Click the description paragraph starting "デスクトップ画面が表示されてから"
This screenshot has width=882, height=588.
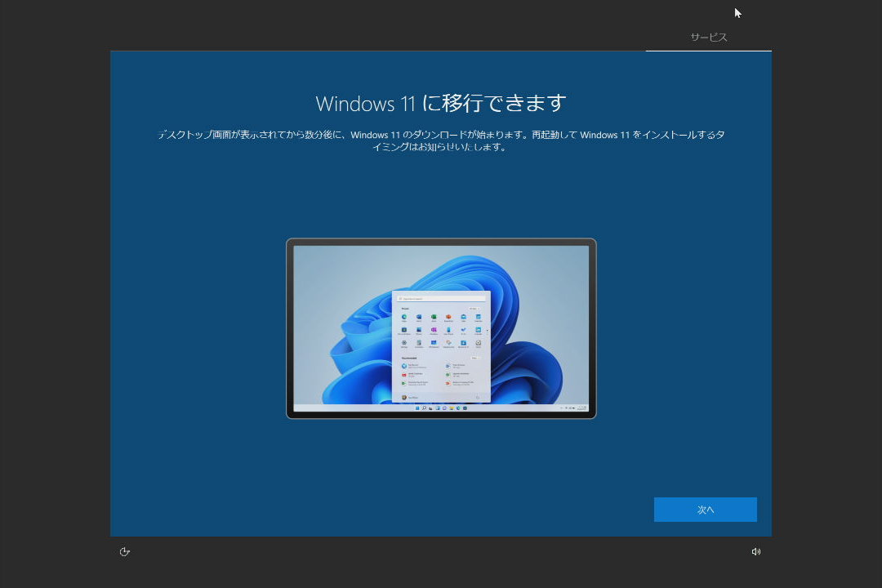(x=441, y=140)
